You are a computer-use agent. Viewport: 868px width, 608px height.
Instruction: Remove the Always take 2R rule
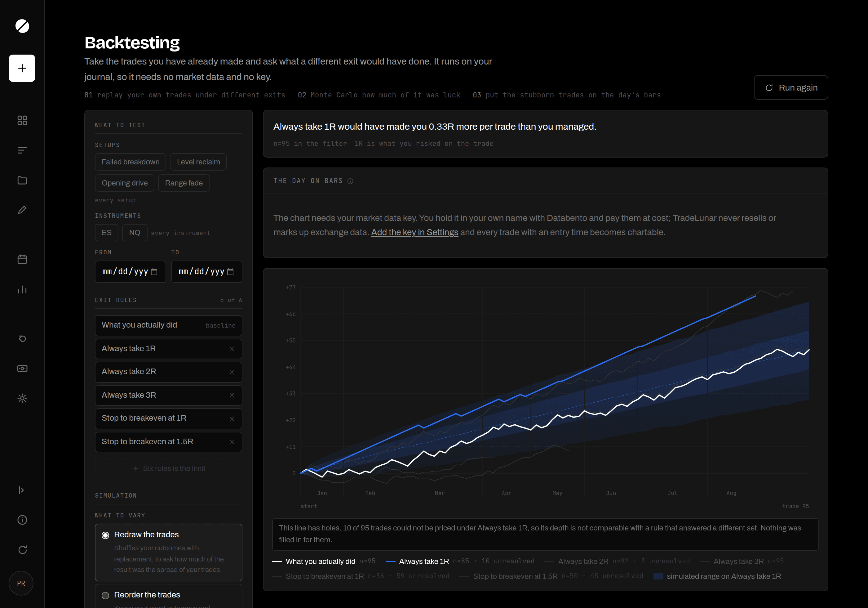[232, 372]
